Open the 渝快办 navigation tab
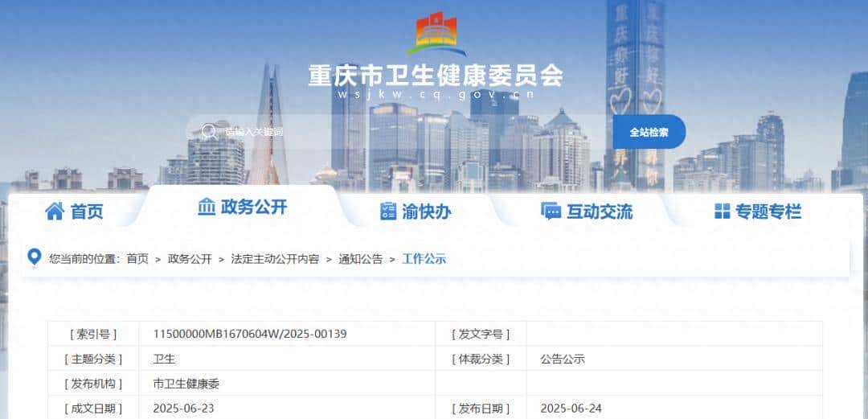 [416, 212]
